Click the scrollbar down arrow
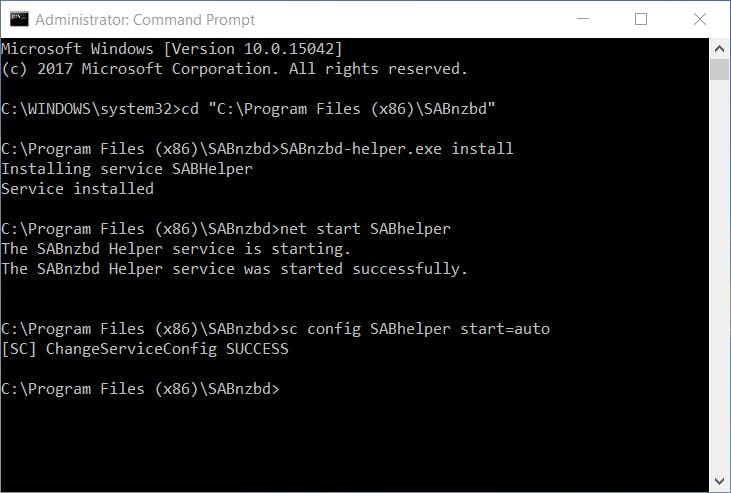The width and height of the screenshot is (731, 493). (719, 481)
